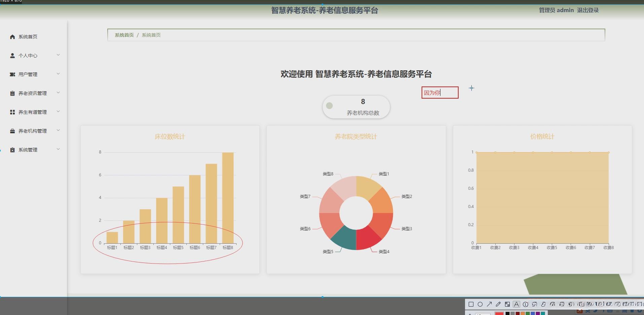Click the orange 类型2 donut slice
The height and width of the screenshot is (315, 644).
382,201
